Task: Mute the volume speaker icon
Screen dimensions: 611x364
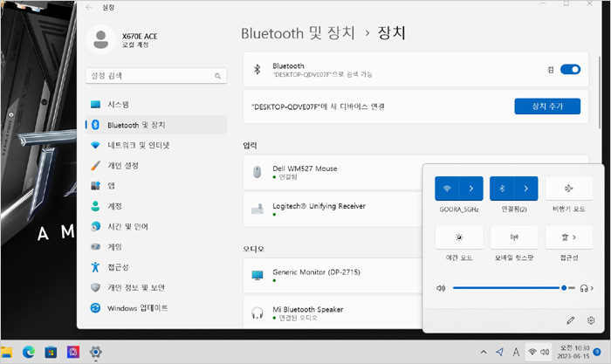Action: point(441,287)
